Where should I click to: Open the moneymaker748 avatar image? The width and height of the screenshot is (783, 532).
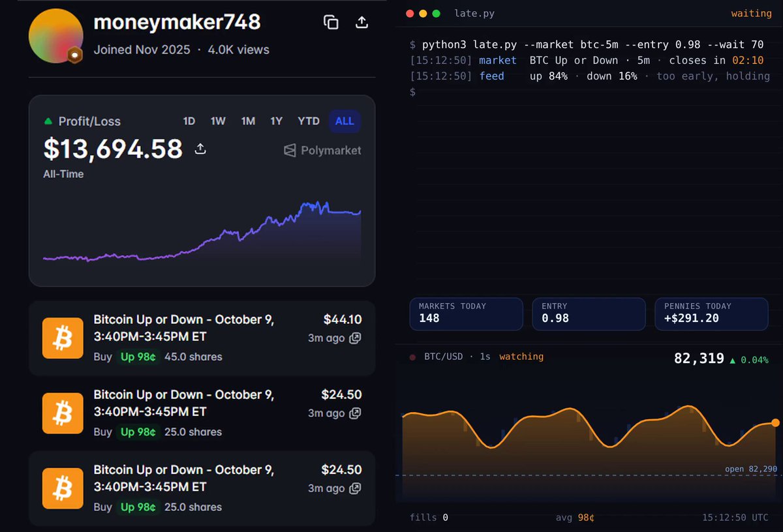tap(56, 36)
